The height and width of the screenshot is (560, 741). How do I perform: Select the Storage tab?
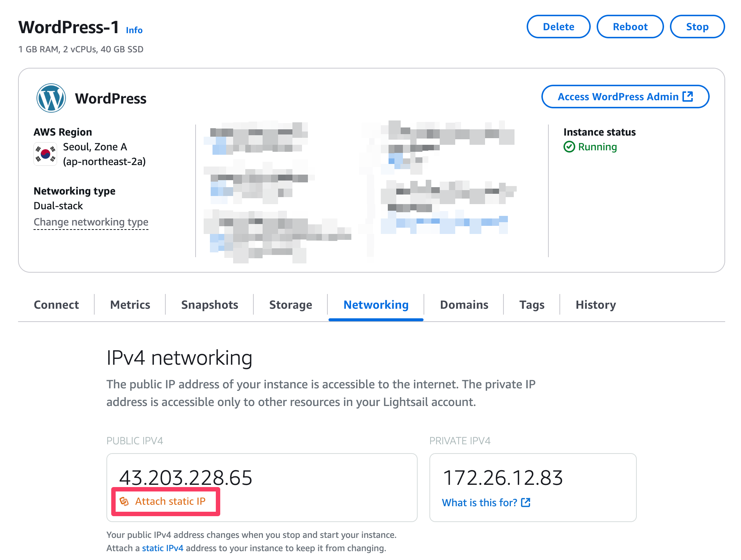coord(291,305)
